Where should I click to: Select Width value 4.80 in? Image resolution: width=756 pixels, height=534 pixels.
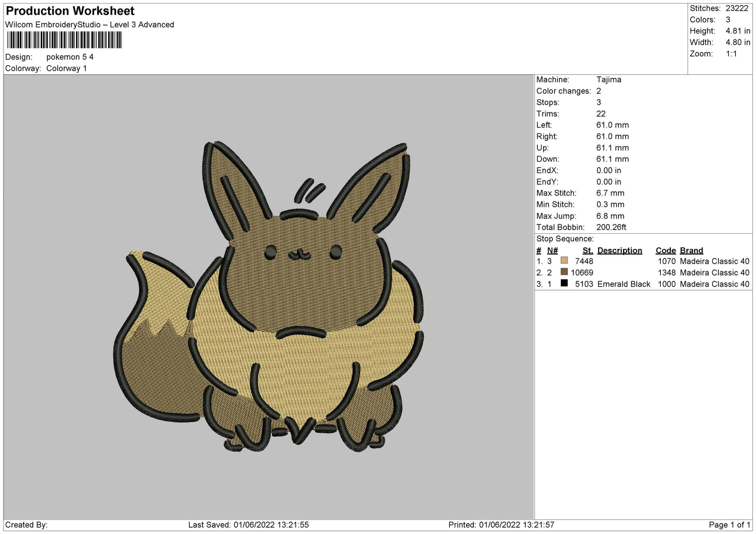pos(738,42)
